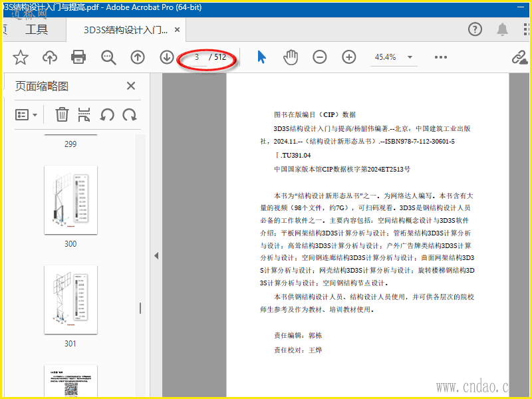Open the thumbnail options menu dropdown
Image resolution: width=532 pixels, height=399 pixels.
(x=26, y=114)
